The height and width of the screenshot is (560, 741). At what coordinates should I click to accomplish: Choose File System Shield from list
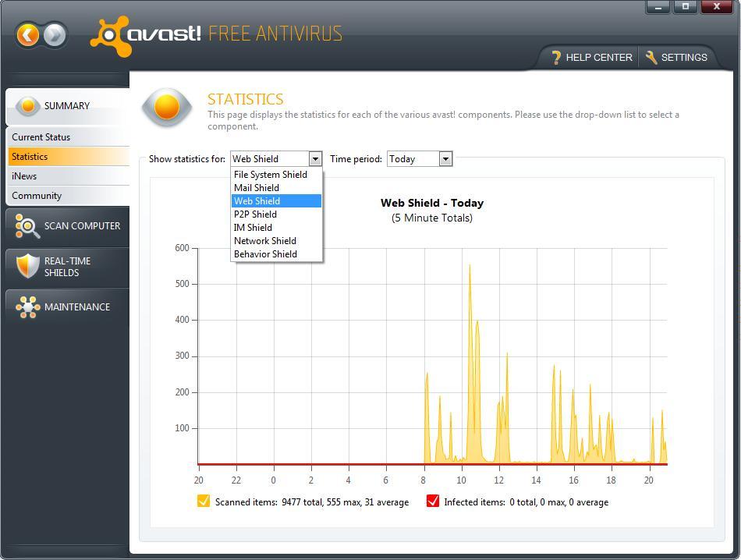pos(276,175)
